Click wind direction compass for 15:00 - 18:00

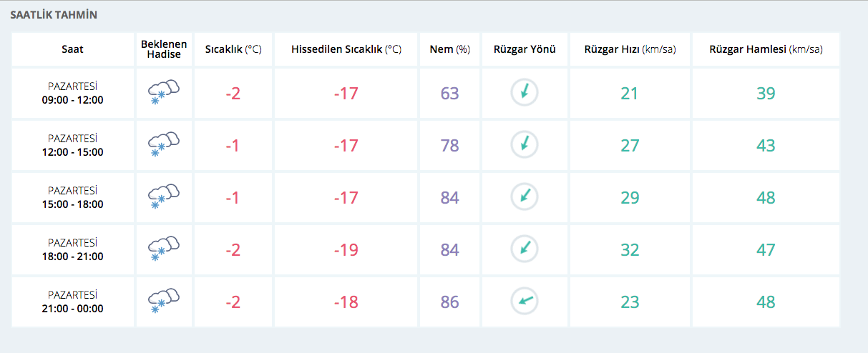click(x=525, y=197)
